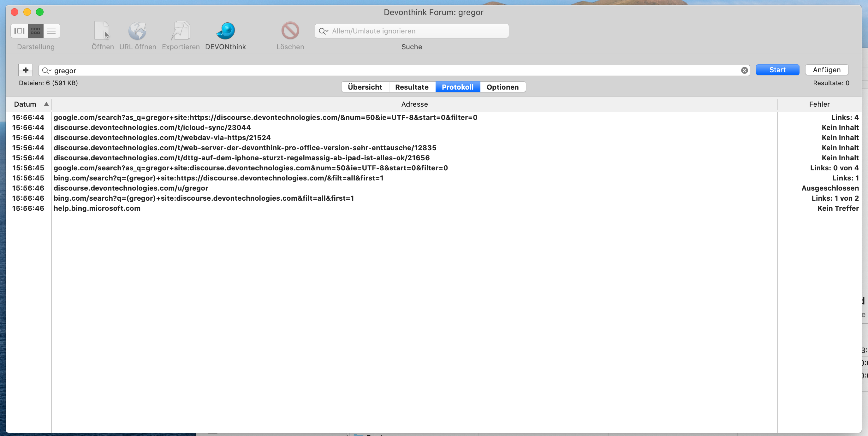Screen dimensions: 868x436
Task: Click the Kein Treffer status cell
Action: click(x=838, y=209)
